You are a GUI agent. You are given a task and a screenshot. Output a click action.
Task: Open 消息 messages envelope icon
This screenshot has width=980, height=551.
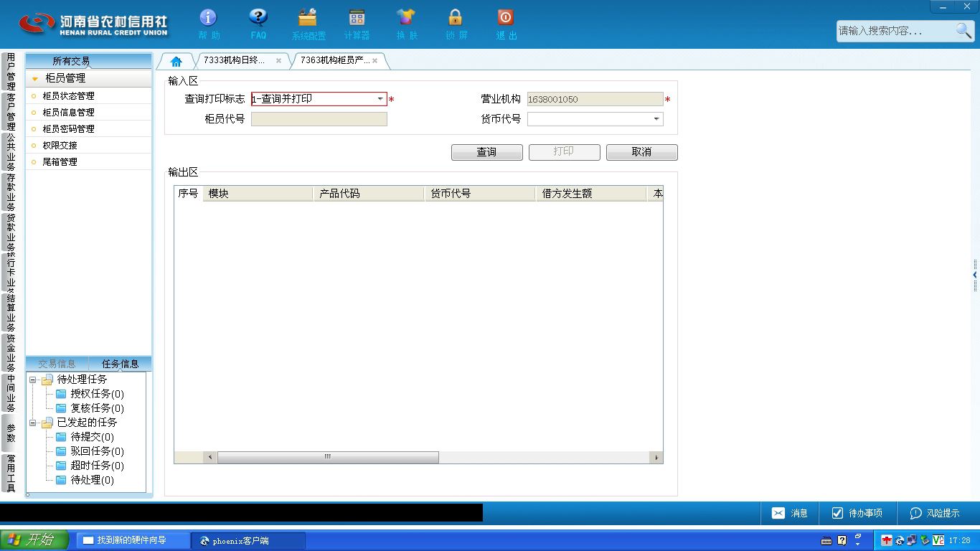(778, 513)
